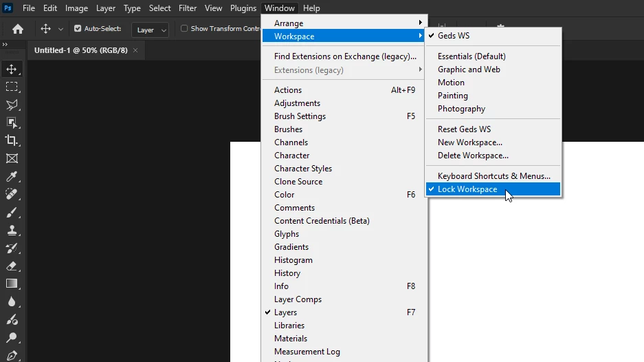Open the Filter menu

pyautogui.click(x=188, y=8)
